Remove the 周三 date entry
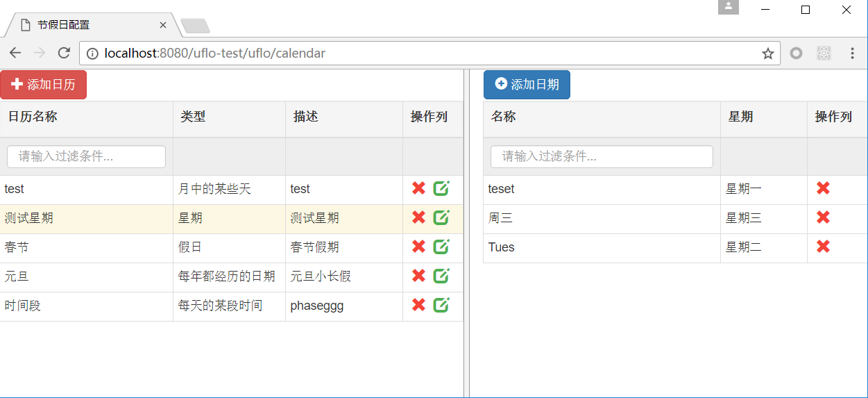This screenshot has width=868, height=398. pyautogui.click(x=823, y=217)
